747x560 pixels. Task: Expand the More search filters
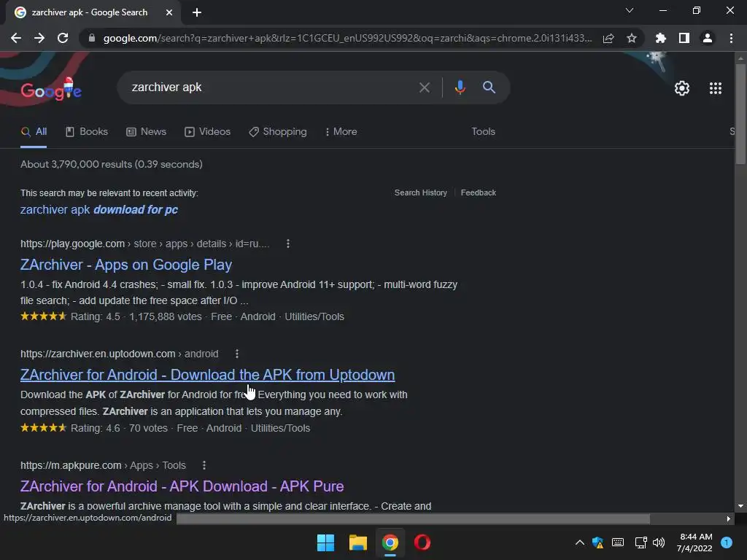click(341, 132)
